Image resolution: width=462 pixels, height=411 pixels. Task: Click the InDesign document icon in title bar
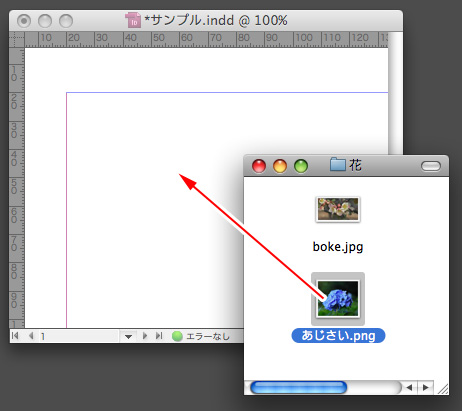click(x=133, y=20)
